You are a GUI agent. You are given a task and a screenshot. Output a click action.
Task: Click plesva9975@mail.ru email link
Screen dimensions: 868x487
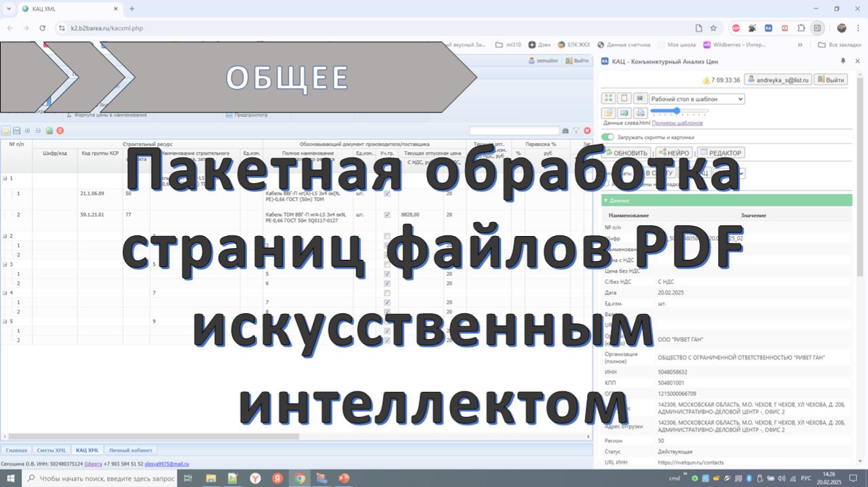[167, 464]
